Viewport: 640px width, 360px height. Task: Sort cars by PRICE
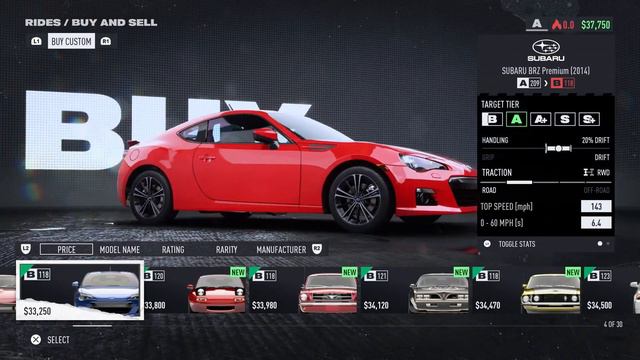coord(66,249)
